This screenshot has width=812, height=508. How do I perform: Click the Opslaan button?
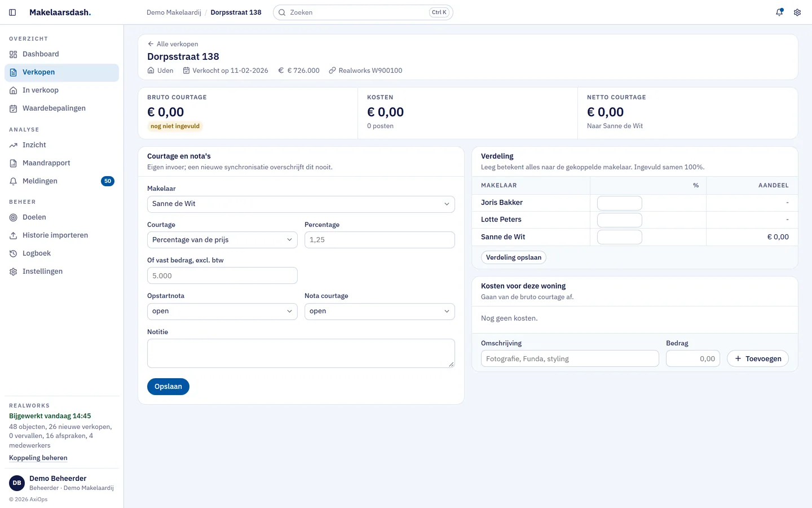coord(168,387)
